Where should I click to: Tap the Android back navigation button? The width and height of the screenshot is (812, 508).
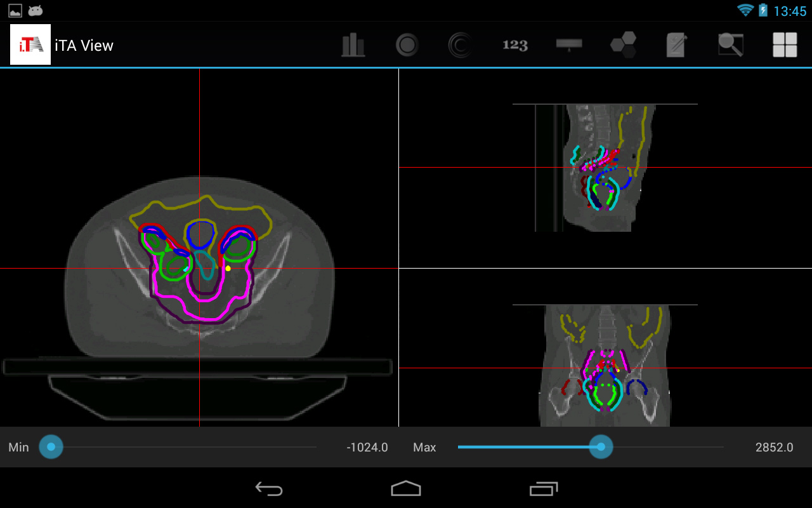269,488
